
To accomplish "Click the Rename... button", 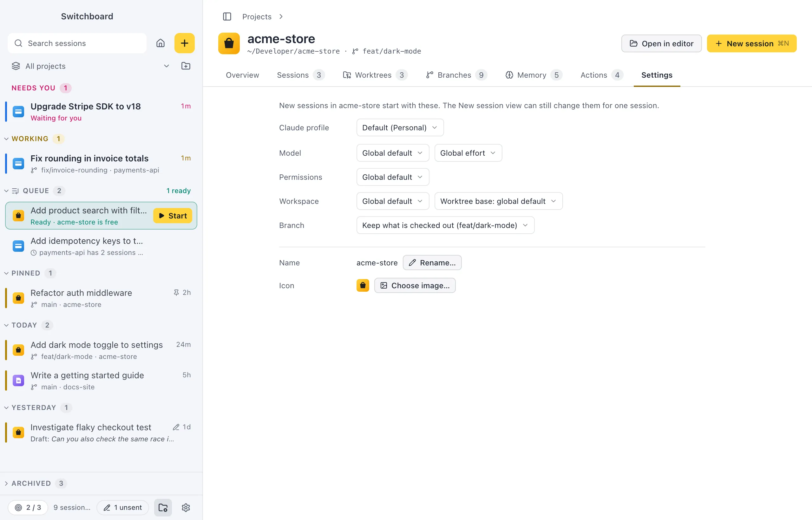I will point(432,263).
